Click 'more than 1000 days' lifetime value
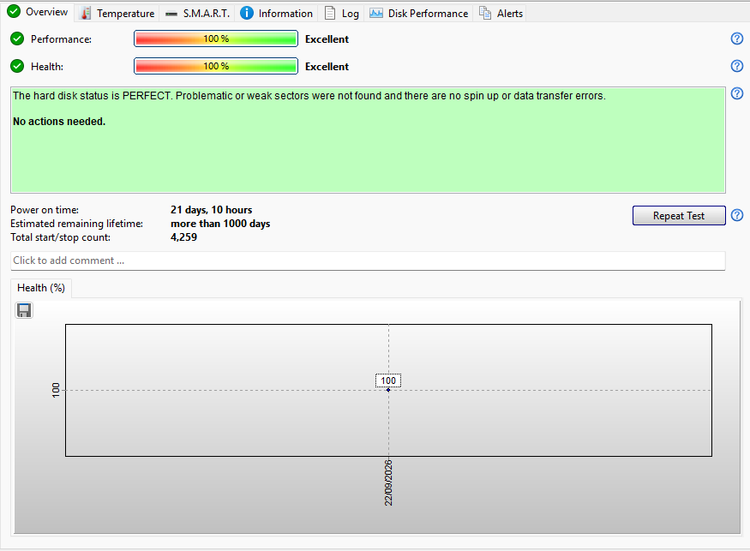 (220, 224)
